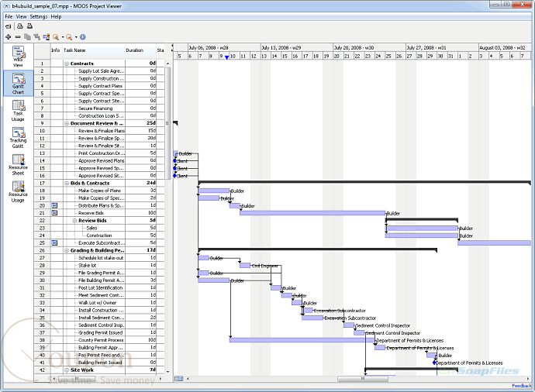Open the Settings menu
Screen dimensions: 535x392
(x=39, y=16)
